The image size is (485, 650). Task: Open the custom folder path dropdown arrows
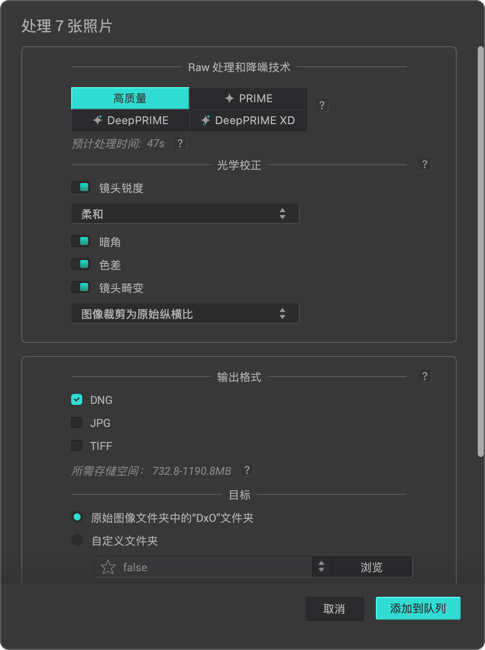(x=321, y=567)
